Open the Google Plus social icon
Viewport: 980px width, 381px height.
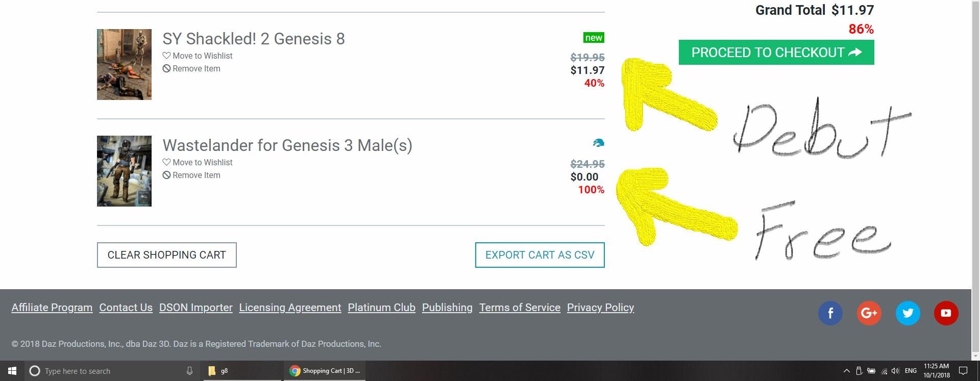point(869,313)
